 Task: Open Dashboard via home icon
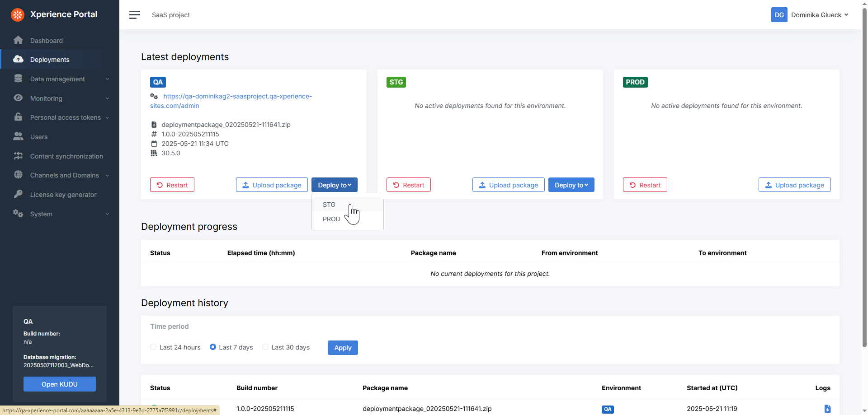click(18, 40)
